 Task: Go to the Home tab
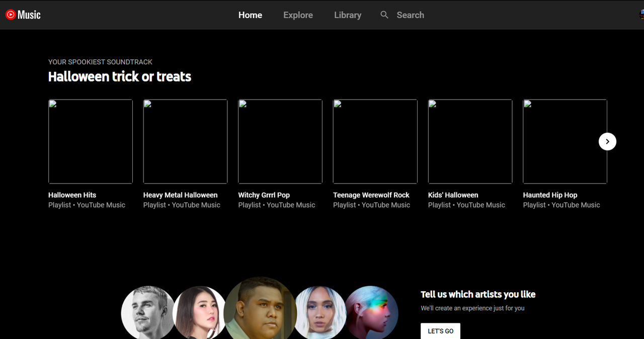[250, 15]
